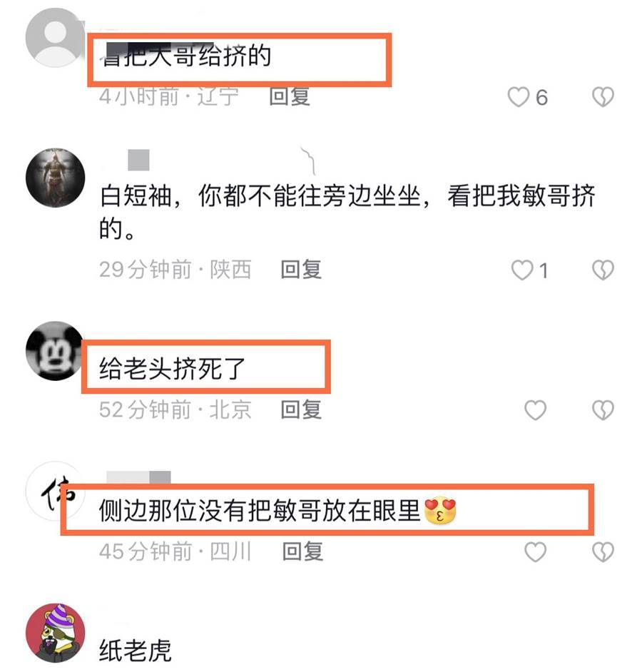Reply to the Shaanxi comment via 回复

click(x=301, y=270)
